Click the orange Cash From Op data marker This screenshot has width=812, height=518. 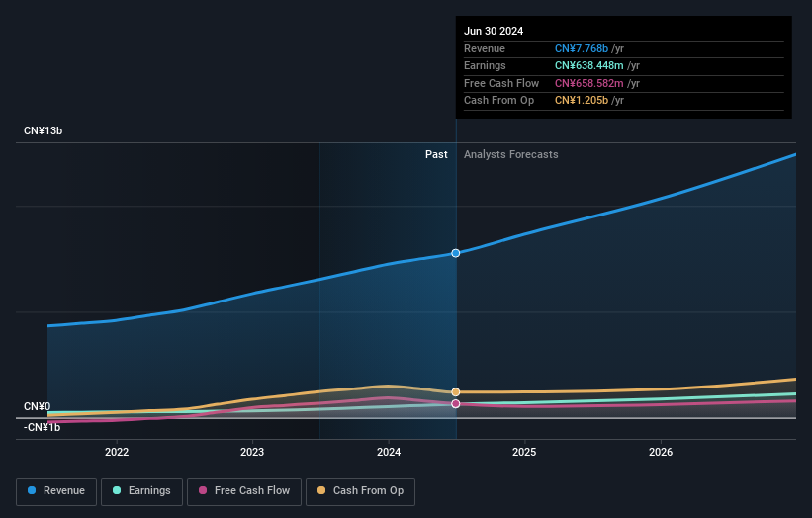456,392
